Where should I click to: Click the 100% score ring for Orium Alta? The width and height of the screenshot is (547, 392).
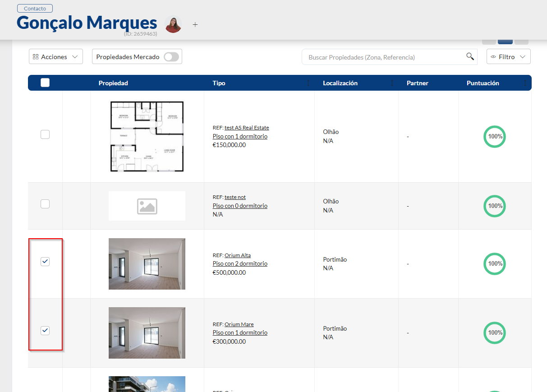click(495, 263)
